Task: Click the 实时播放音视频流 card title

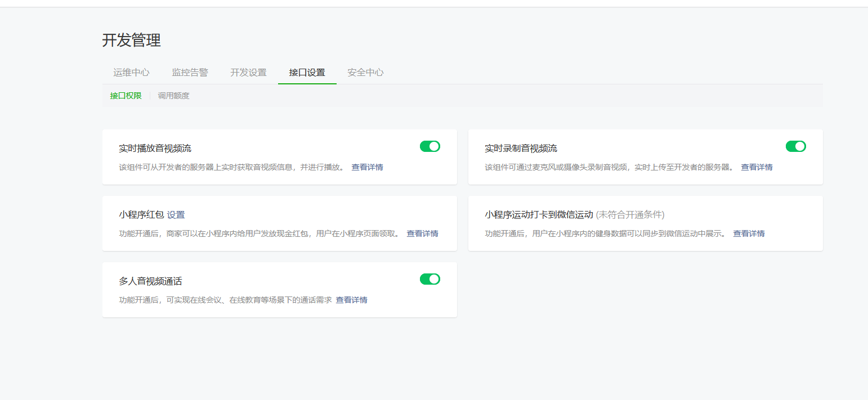Action: coord(155,149)
